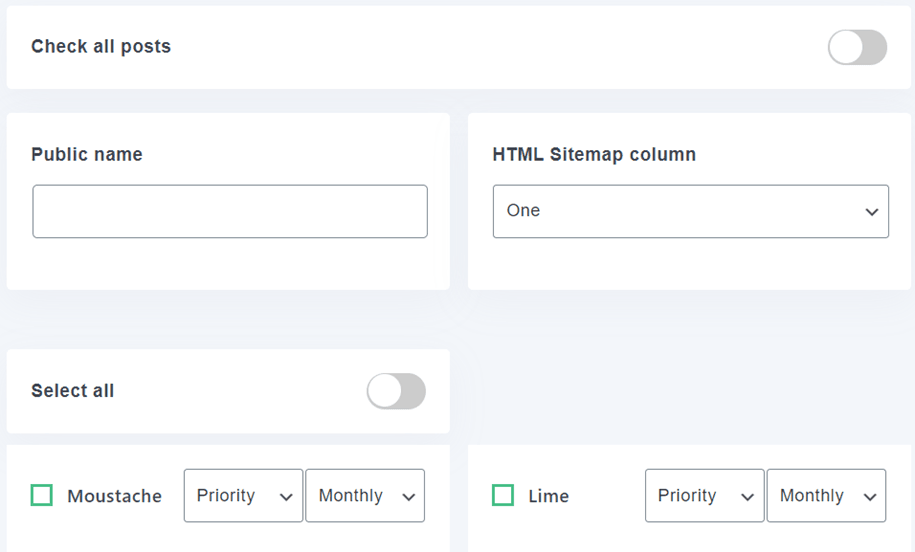Click into the Public name text field
Image resolution: width=915 pixels, height=552 pixels.
click(230, 211)
